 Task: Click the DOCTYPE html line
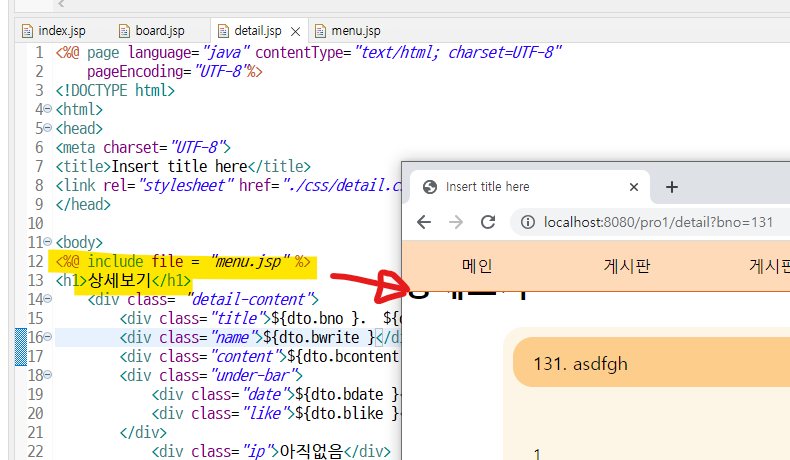pyautogui.click(x=115, y=90)
